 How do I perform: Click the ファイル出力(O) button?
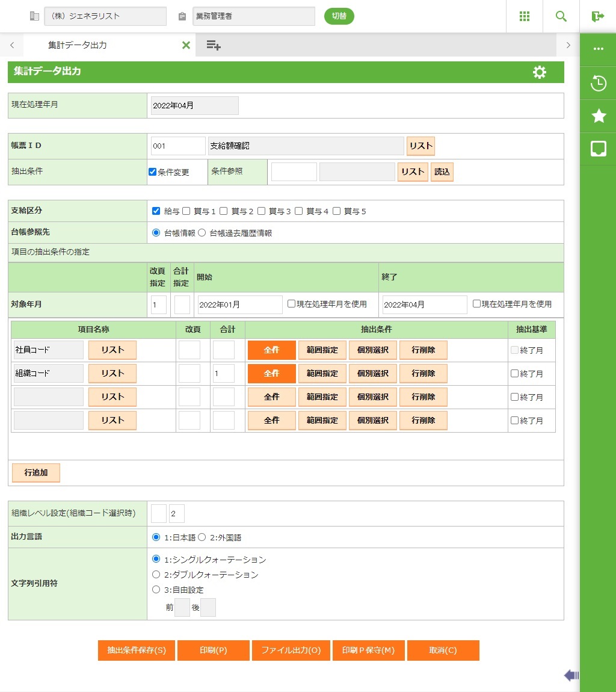[x=291, y=650]
